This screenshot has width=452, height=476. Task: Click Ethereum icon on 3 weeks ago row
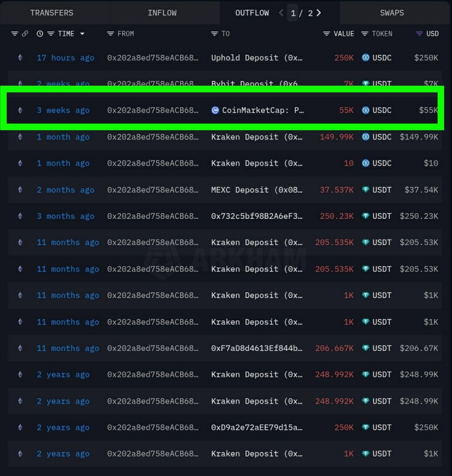[x=20, y=110]
